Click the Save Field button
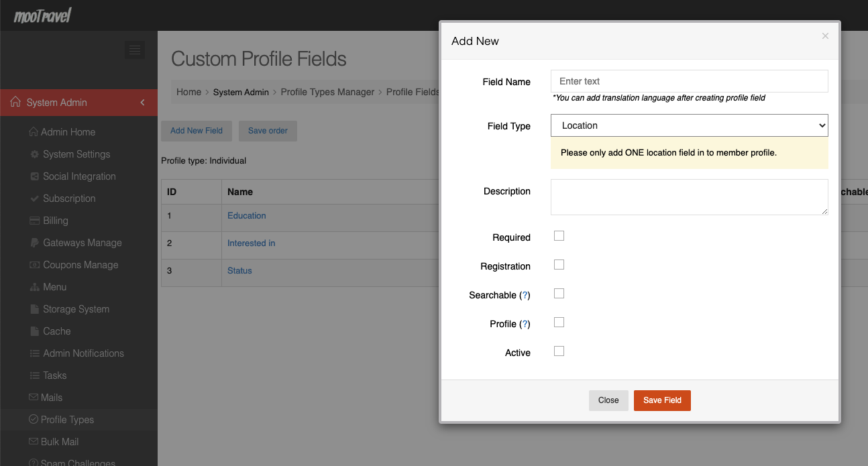The image size is (868, 466). pyautogui.click(x=662, y=400)
